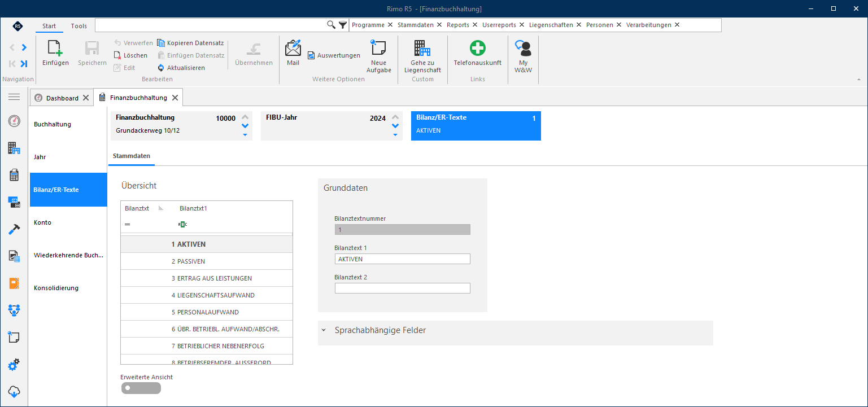The image size is (868, 407).
Task: Collapse the ribbon with the small arrow
Action: point(859,80)
